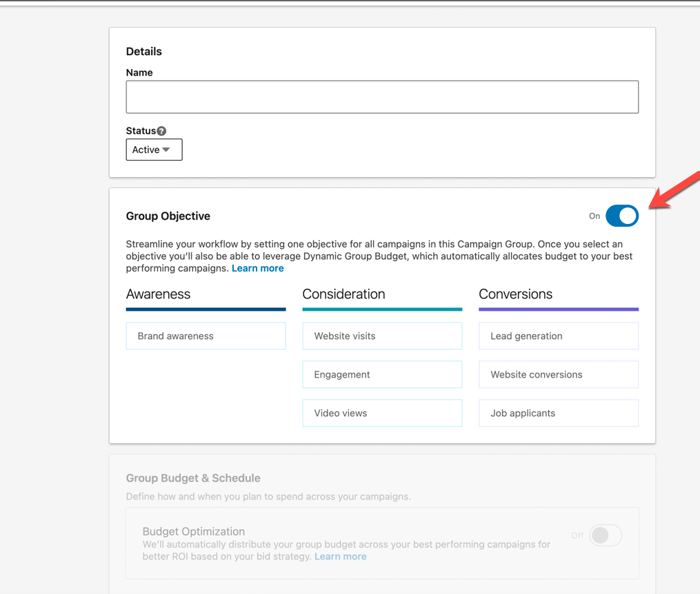This screenshot has height=594, width=700.
Task: Toggle the Group Objective switch off
Action: coord(621,216)
